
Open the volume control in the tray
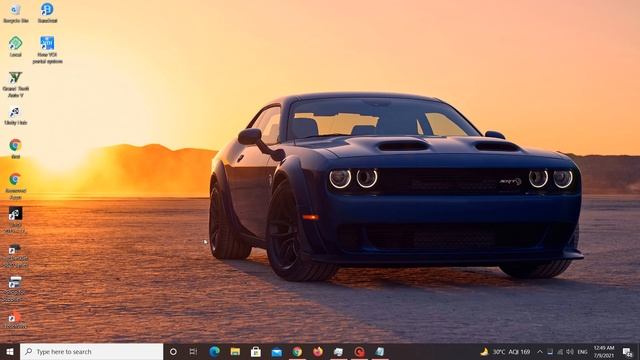[570, 351]
